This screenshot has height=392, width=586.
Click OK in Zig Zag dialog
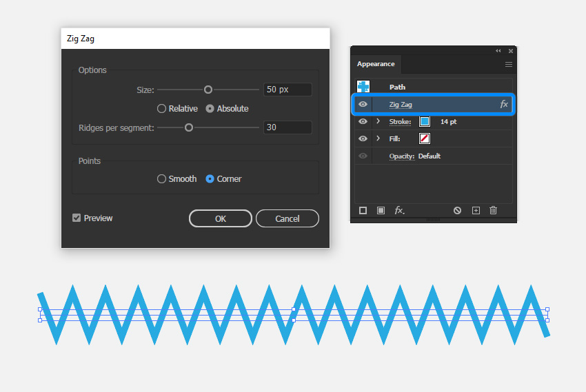click(220, 218)
